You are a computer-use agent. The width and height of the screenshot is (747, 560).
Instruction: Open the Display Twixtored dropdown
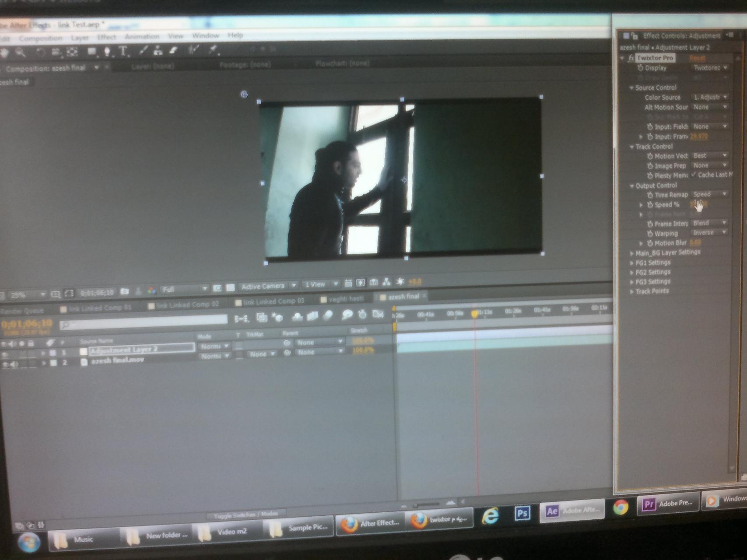click(710, 68)
